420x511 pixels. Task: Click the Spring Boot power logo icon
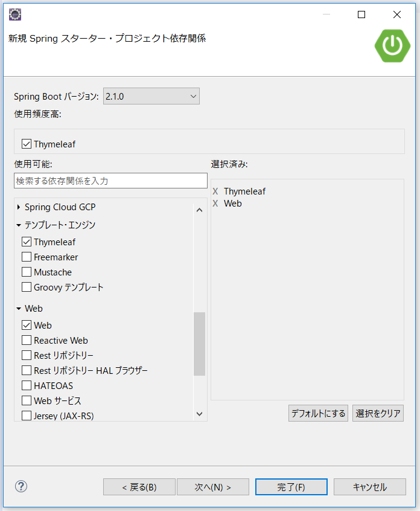392,46
